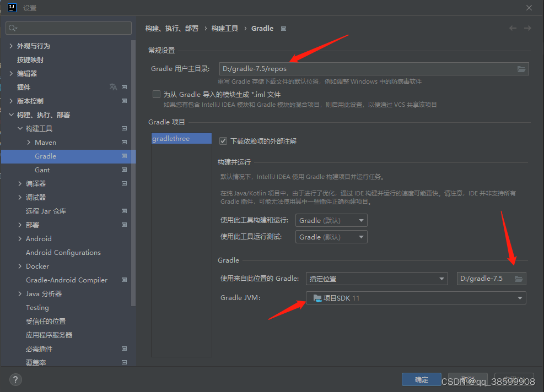This screenshot has height=392, width=544.
Task: Open 使用此工具构建和运行 dropdown
Action: [331, 220]
